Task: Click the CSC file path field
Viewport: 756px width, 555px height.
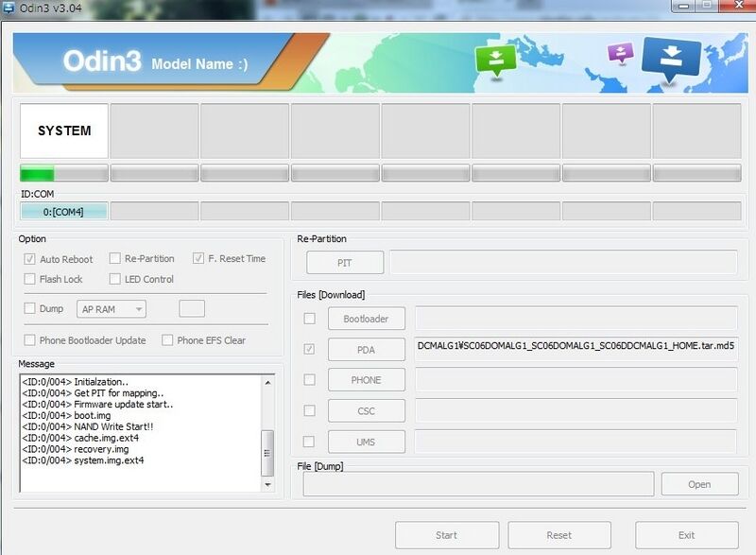Action: (576, 410)
